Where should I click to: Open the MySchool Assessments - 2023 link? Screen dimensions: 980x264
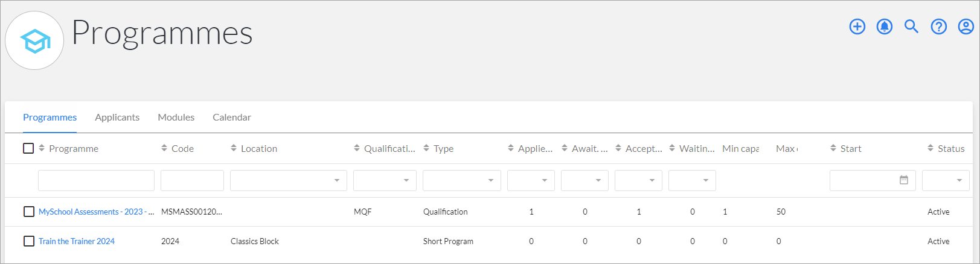(96, 212)
